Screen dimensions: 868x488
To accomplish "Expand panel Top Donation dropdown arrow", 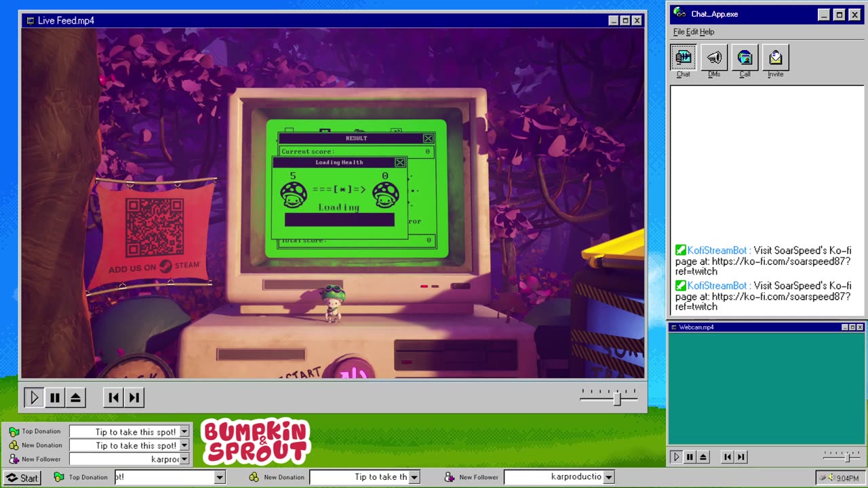I will pyautogui.click(x=184, y=432).
